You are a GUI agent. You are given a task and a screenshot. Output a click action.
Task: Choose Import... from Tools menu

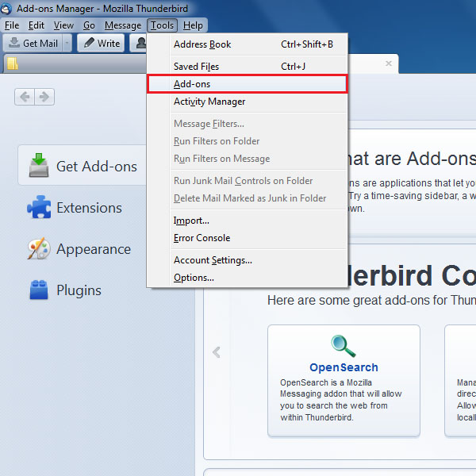tap(247, 221)
